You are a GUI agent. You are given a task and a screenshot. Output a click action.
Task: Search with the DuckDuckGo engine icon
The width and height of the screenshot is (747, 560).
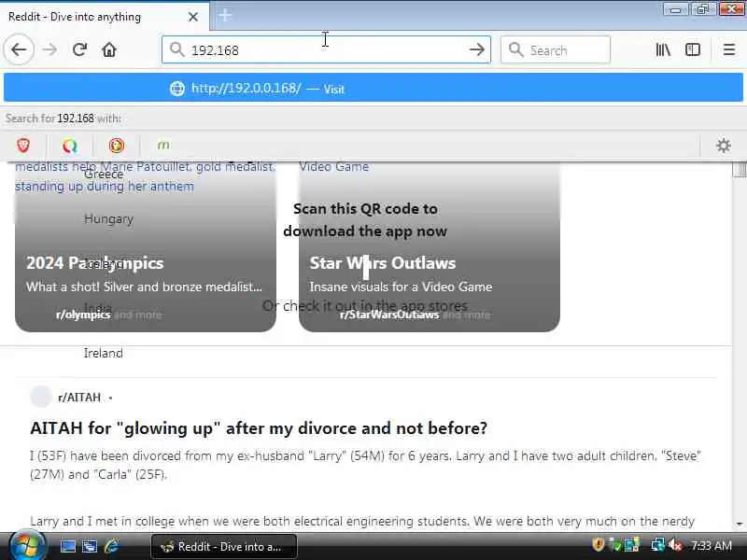point(116,146)
